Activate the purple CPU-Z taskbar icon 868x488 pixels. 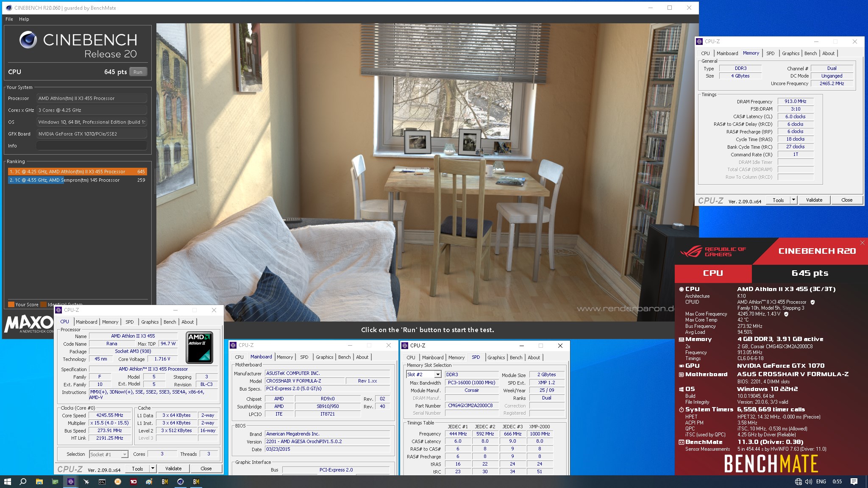coord(71,482)
